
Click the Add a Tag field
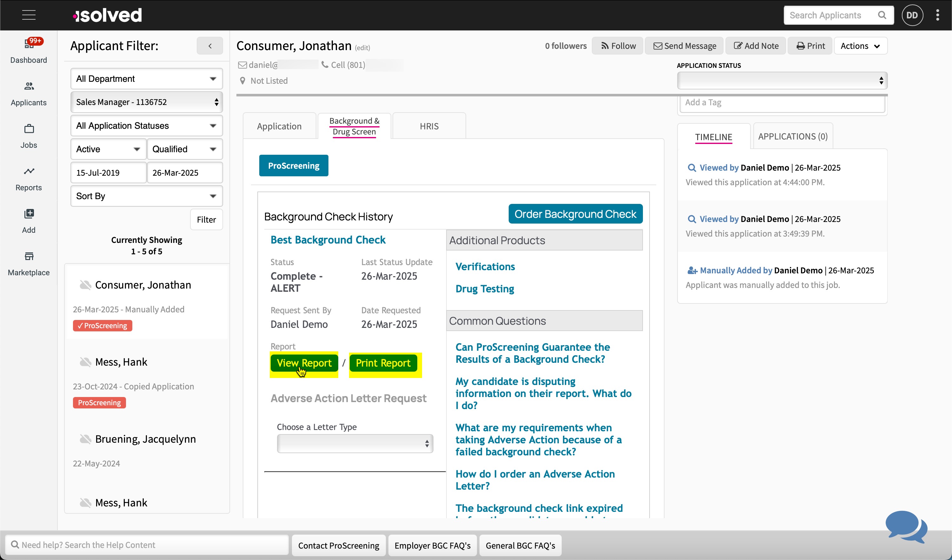pos(782,103)
